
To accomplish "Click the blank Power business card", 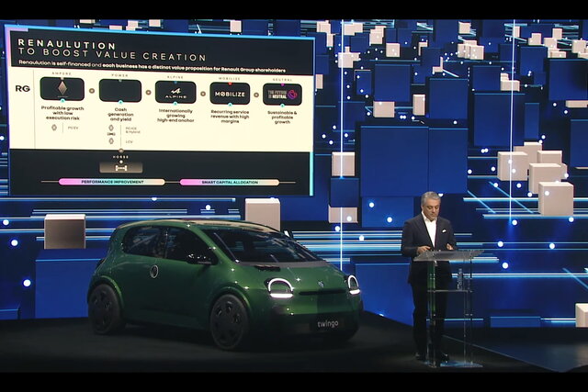I will point(120,90).
